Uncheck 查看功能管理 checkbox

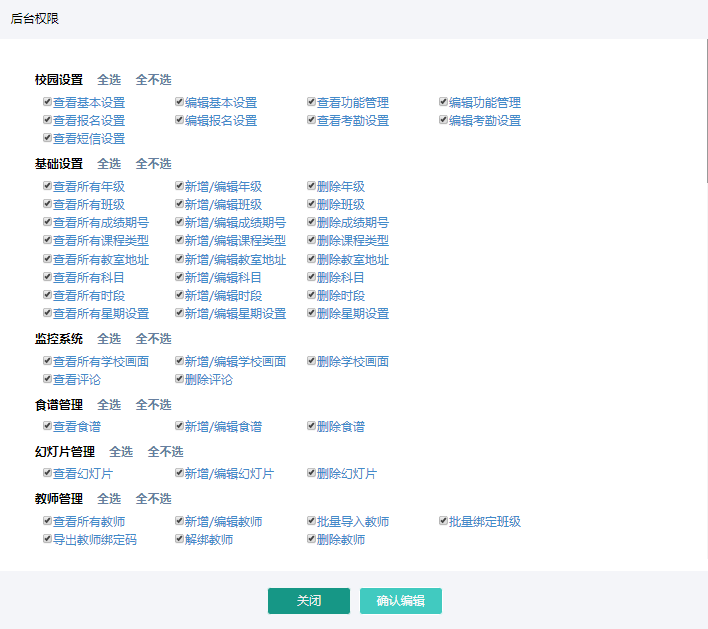[x=311, y=102]
